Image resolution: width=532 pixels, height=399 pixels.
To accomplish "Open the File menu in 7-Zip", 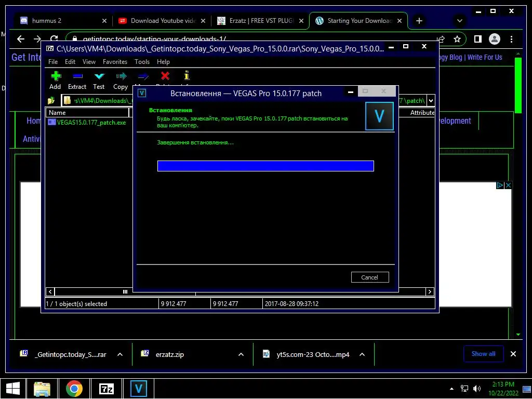I will click(x=53, y=62).
